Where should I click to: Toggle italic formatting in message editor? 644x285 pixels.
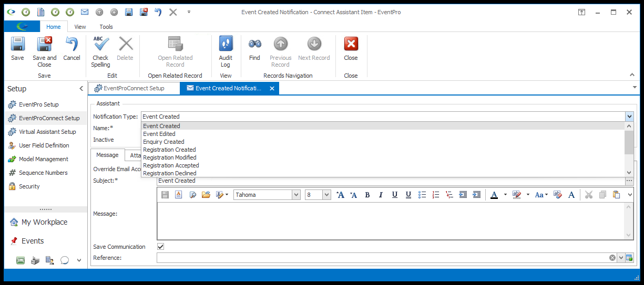(x=381, y=195)
